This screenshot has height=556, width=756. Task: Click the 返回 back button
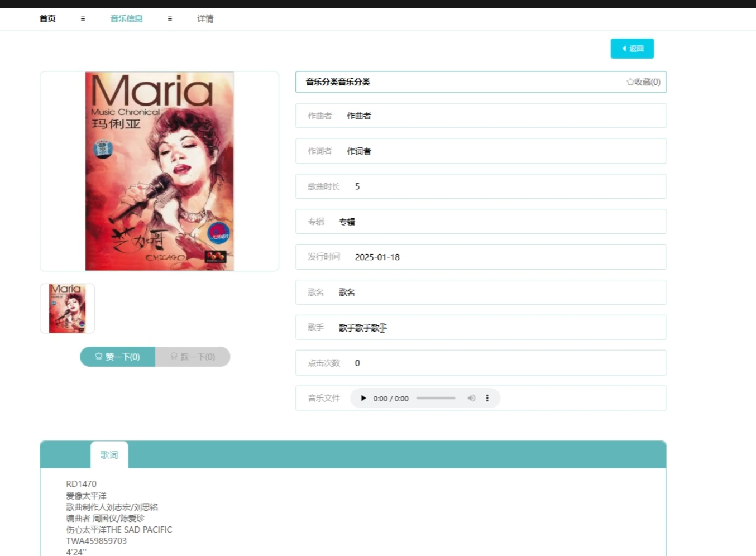632,49
